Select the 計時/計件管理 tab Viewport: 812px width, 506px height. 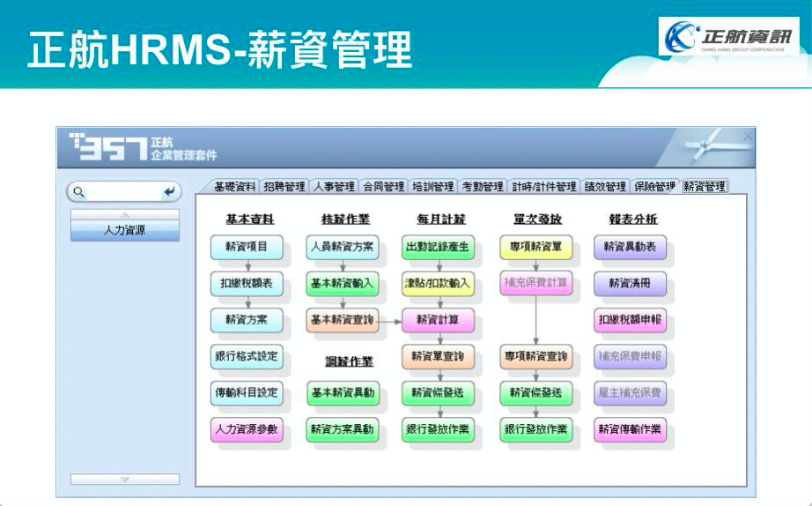pyautogui.click(x=543, y=187)
